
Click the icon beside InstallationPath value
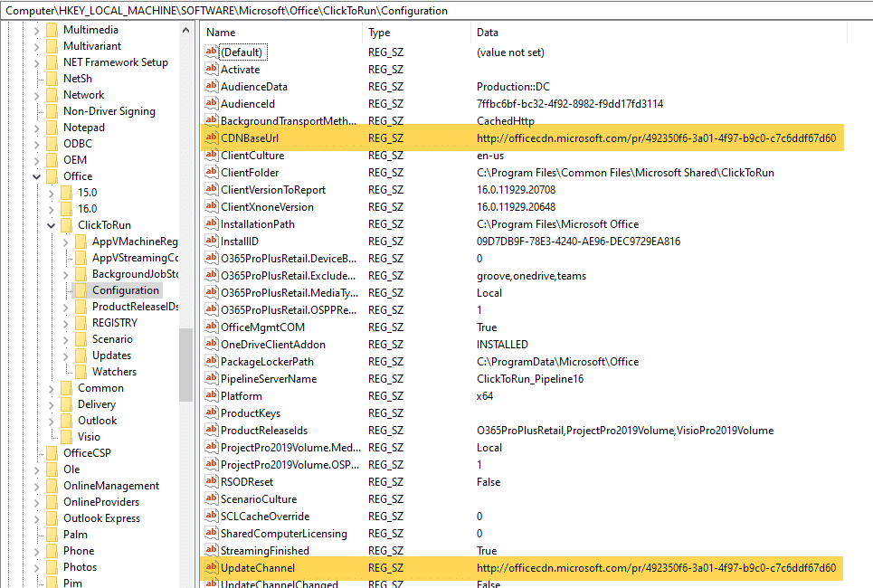click(x=212, y=224)
